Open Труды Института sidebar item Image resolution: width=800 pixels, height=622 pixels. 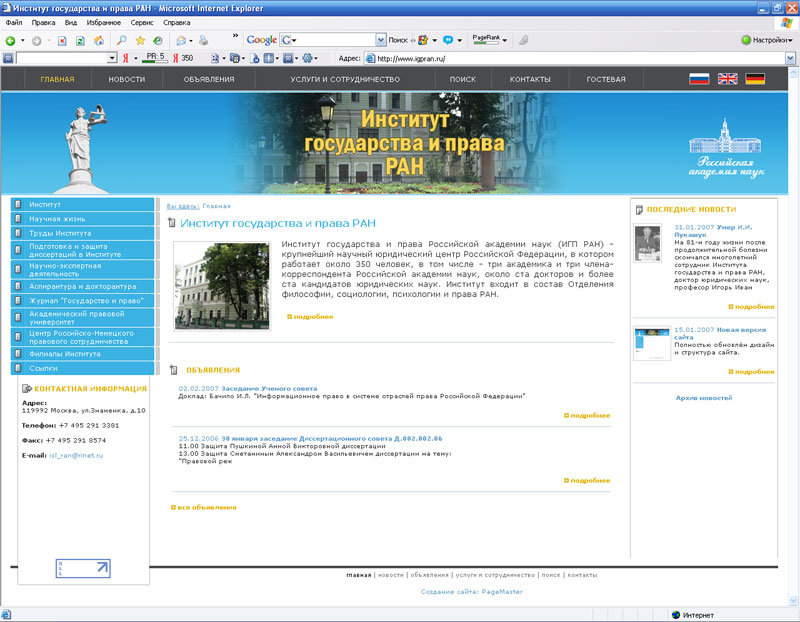(83, 233)
